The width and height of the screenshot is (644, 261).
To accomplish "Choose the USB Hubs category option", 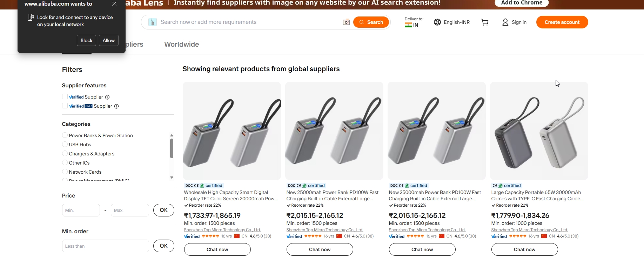I will (x=65, y=145).
